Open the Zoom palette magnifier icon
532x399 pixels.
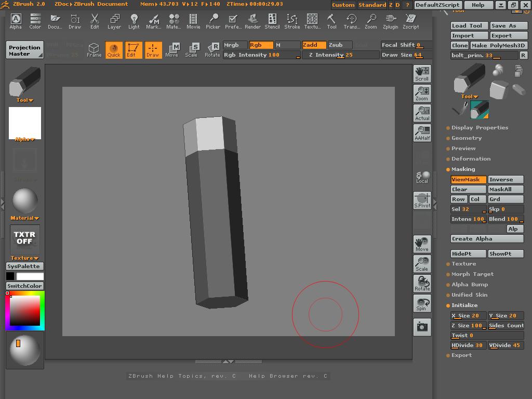point(371,21)
